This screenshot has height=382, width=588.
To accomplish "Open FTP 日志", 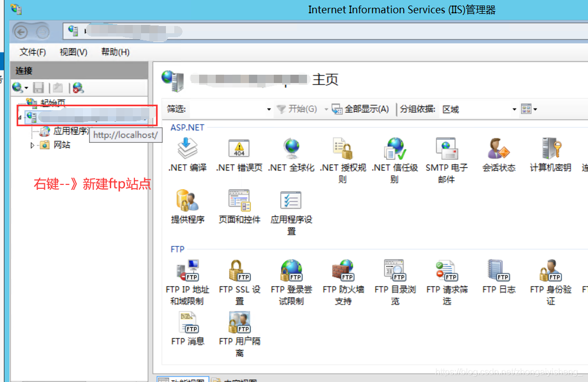I will click(x=499, y=277).
